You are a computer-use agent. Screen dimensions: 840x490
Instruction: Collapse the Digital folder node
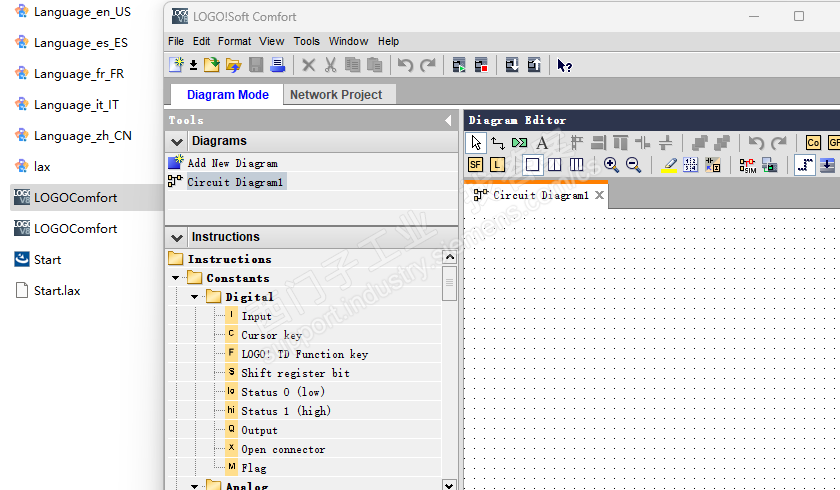[194, 297]
